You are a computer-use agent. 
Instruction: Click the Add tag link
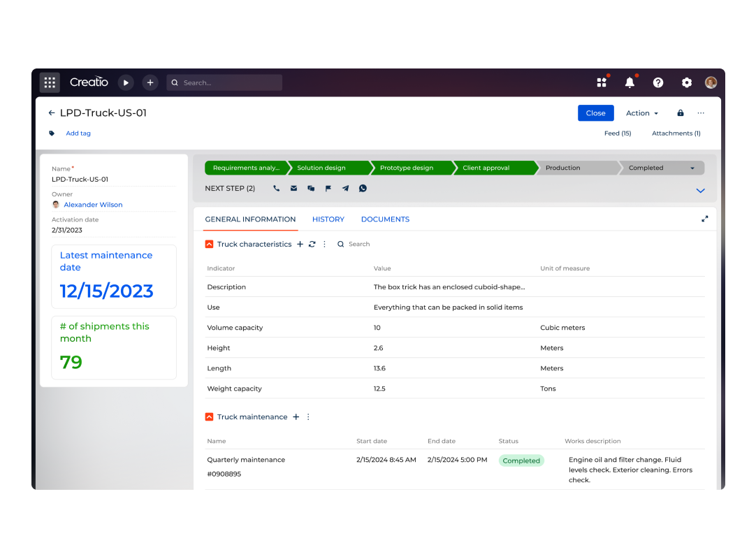pos(78,133)
